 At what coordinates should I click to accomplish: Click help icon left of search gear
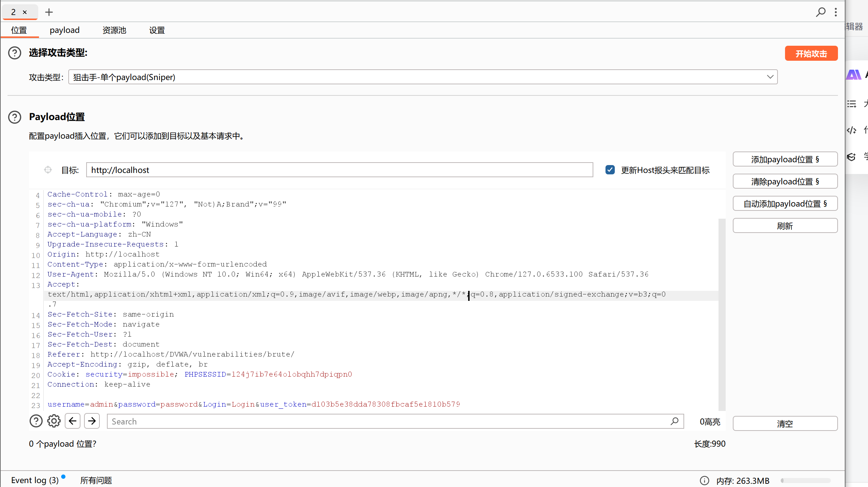pyautogui.click(x=36, y=421)
